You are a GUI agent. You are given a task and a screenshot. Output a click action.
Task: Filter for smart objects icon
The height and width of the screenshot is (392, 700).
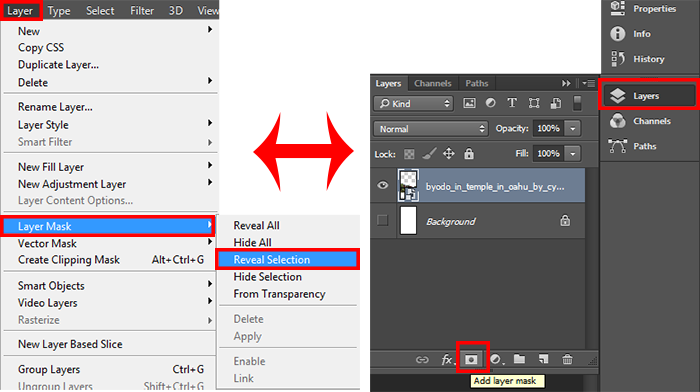[556, 103]
